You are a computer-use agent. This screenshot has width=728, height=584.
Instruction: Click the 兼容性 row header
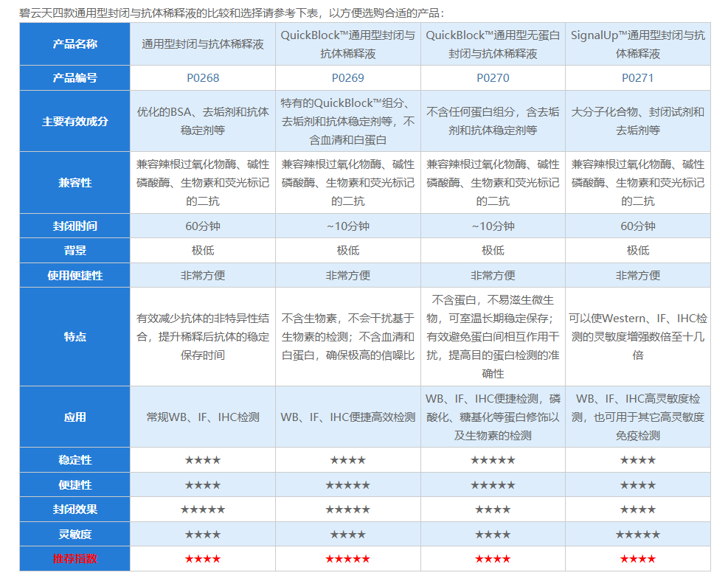point(74,184)
